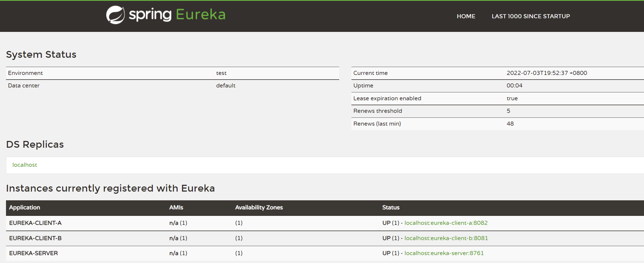Select the renews threshold value 5
This screenshot has width=644, height=263.
tap(508, 111)
